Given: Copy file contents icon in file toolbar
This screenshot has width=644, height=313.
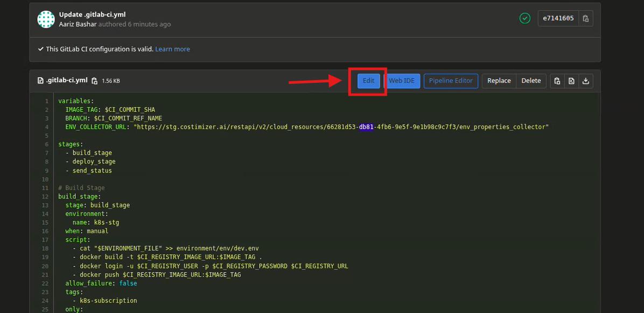Looking at the screenshot, I should coord(557,81).
